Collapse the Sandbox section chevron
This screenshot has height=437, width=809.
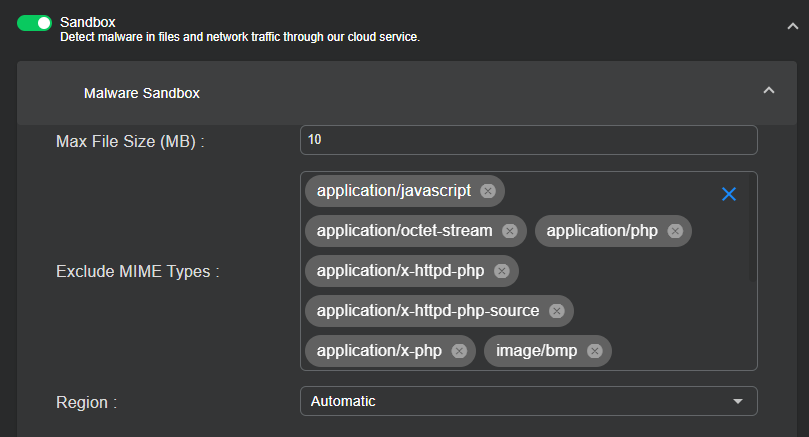click(791, 27)
